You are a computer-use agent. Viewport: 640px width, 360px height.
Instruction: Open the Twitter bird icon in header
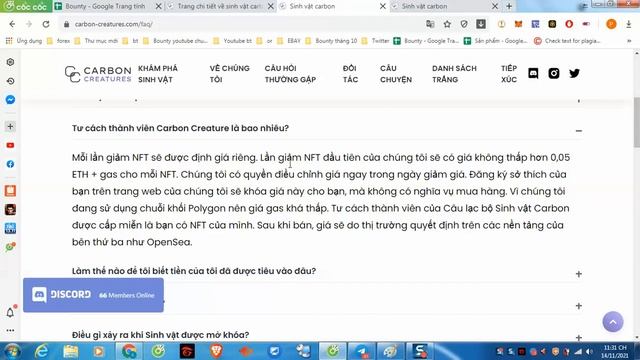pyautogui.click(x=574, y=73)
